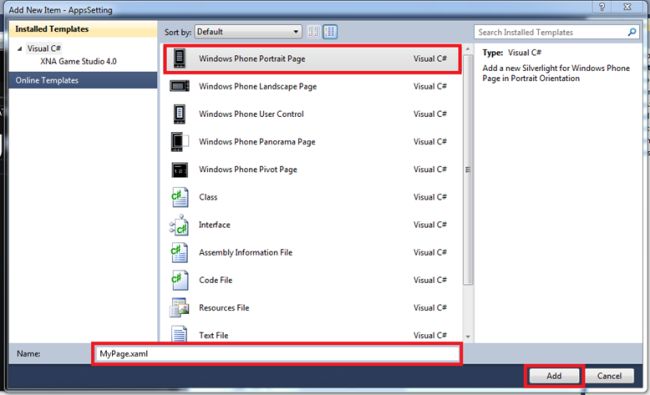Click the dialog Help question-mark button
Screen dimensions: 650x395
pos(602,7)
